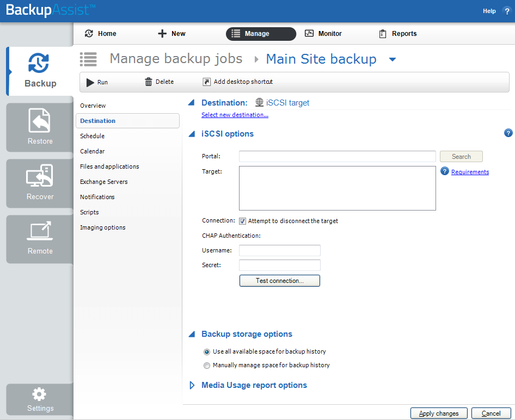The height and width of the screenshot is (420, 515).
Task: Focus the CHAP Secret field
Action: [279, 265]
